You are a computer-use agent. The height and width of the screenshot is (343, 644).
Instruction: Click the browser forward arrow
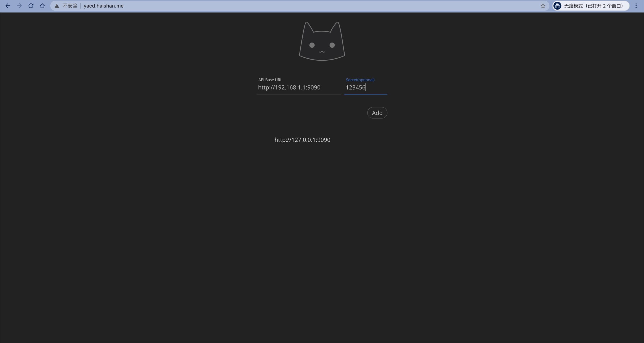point(19,6)
